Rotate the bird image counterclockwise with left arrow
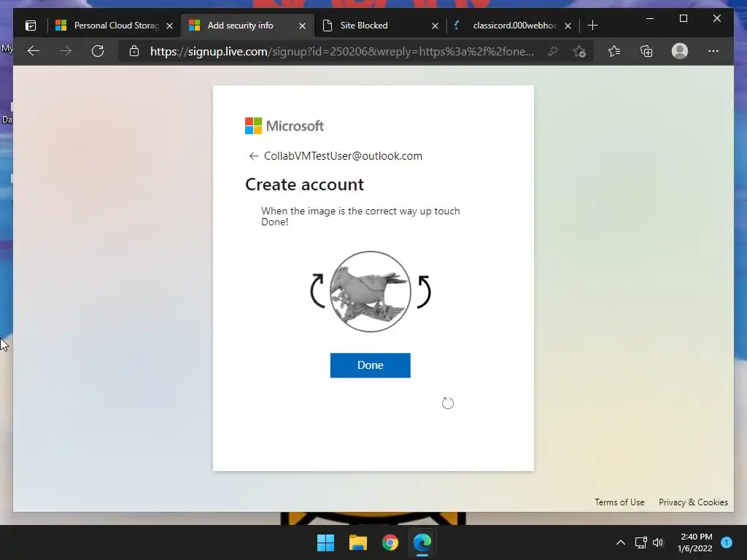Image resolution: width=747 pixels, height=560 pixels. pyautogui.click(x=317, y=291)
